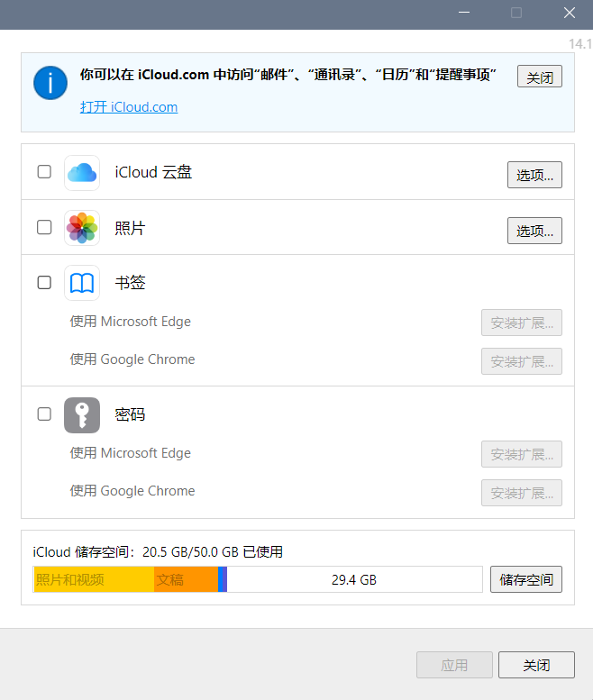Enable the iCloud 云盘 checkbox
Screen dimensions: 593x700
44,172
